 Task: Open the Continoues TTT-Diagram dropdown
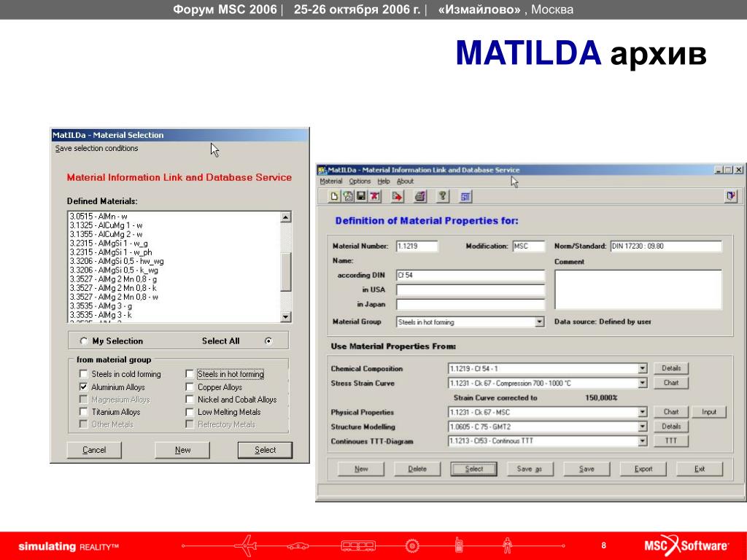pos(642,441)
